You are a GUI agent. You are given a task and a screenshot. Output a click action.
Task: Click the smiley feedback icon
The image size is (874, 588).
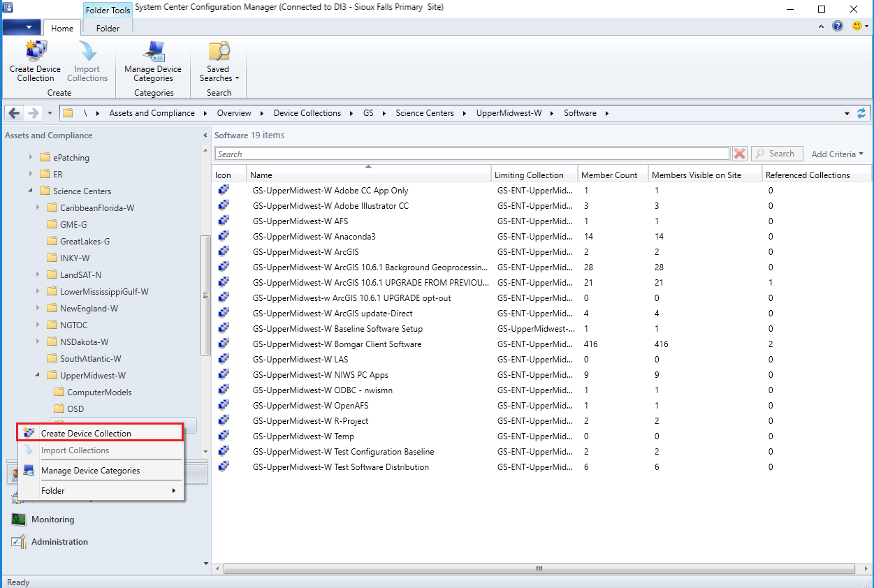857,26
